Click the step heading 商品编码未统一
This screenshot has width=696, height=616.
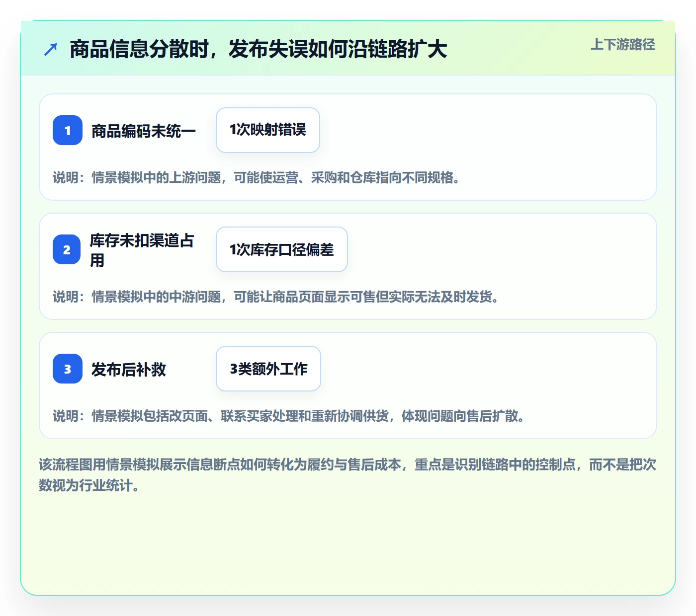pyautogui.click(x=144, y=131)
